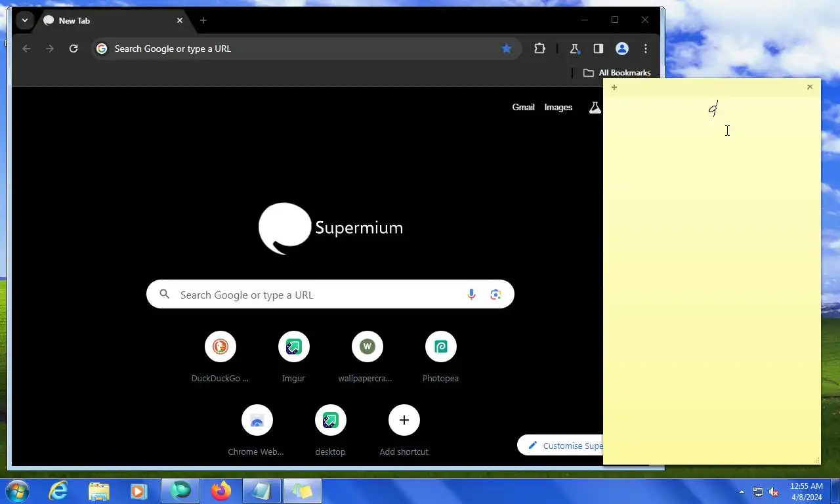This screenshot has width=840, height=504.
Task: Click the Add shortcut button
Action: coord(404,430)
